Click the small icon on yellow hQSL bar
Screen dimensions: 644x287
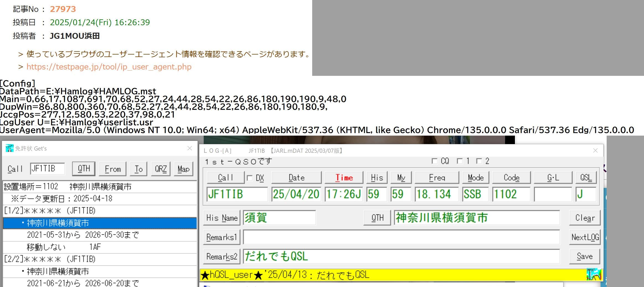point(593,275)
